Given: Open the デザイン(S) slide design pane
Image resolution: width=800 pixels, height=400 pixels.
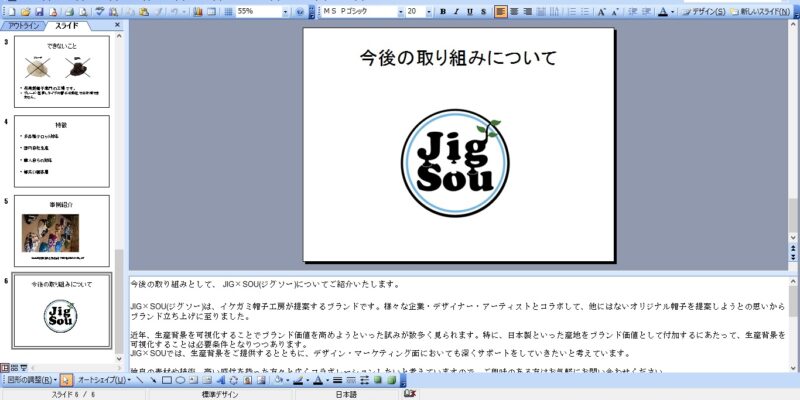Looking at the screenshot, I should (x=705, y=12).
